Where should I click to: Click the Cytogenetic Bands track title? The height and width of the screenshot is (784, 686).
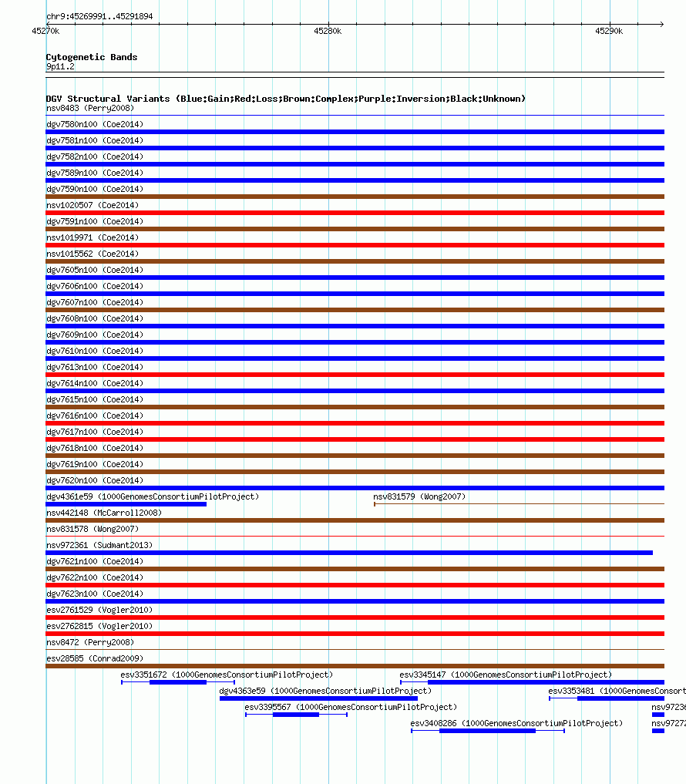[92, 58]
